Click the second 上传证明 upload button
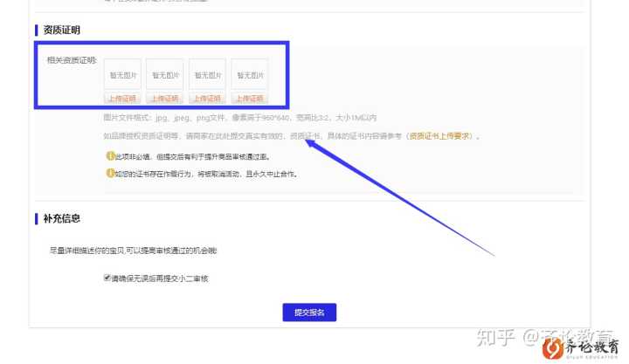This screenshot has width=629, height=364. click(165, 99)
